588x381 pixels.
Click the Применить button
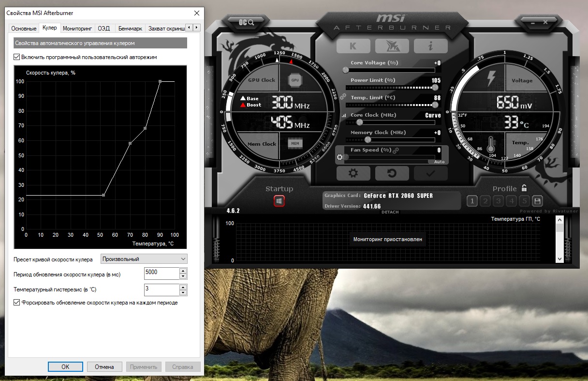pyautogui.click(x=144, y=367)
